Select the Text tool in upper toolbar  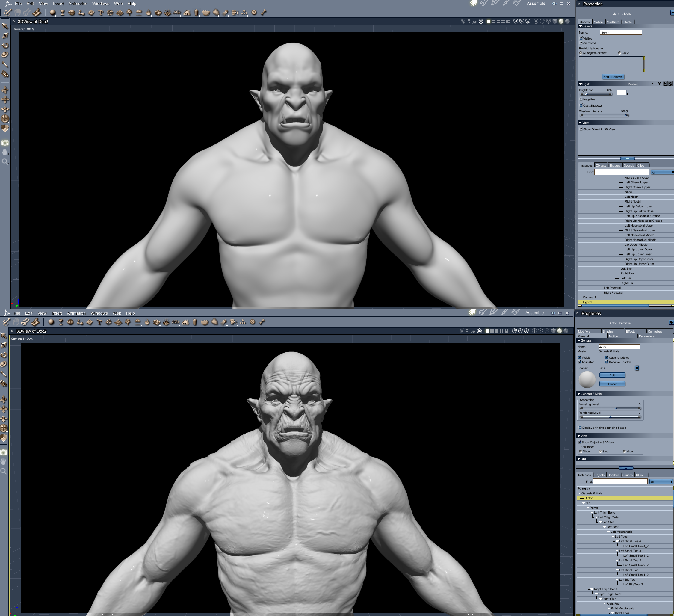point(101,13)
